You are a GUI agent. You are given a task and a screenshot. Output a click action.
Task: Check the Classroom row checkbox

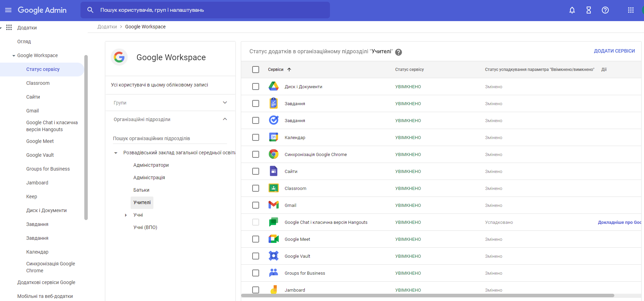(x=256, y=188)
